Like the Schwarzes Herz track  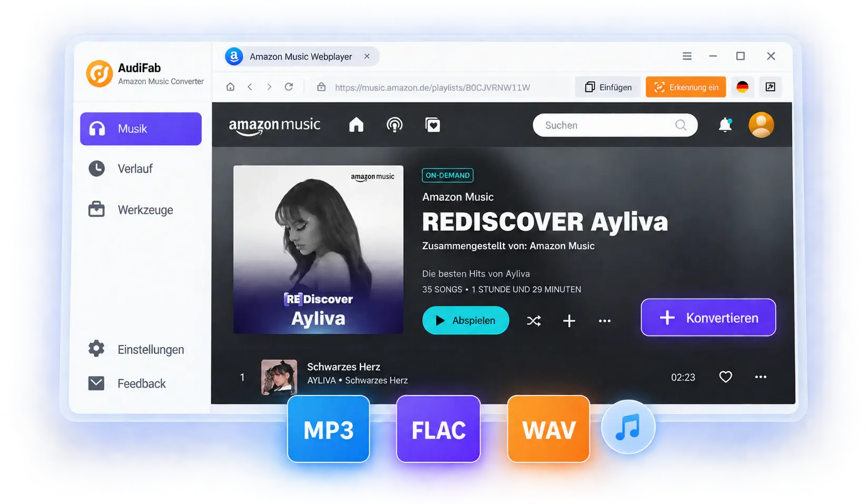click(726, 377)
